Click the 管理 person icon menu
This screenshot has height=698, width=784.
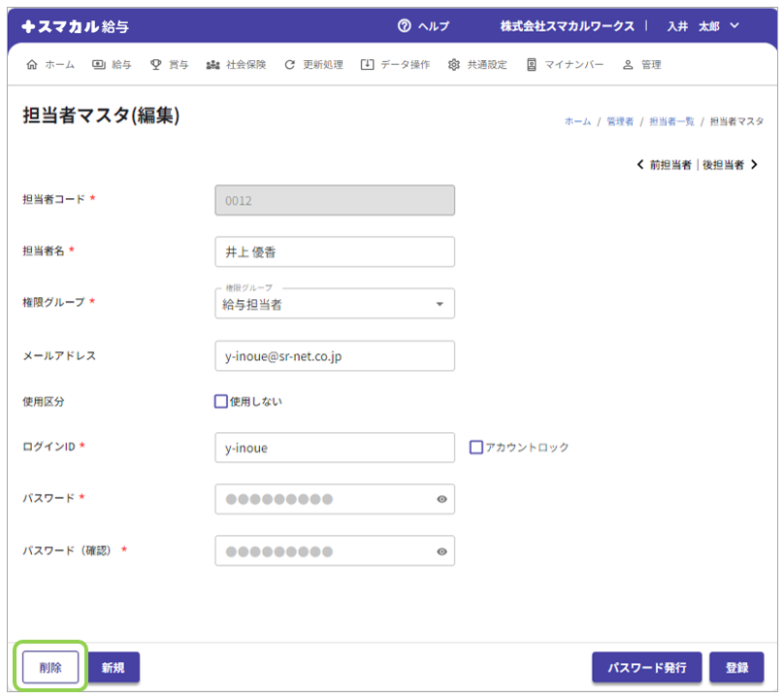click(628, 65)
